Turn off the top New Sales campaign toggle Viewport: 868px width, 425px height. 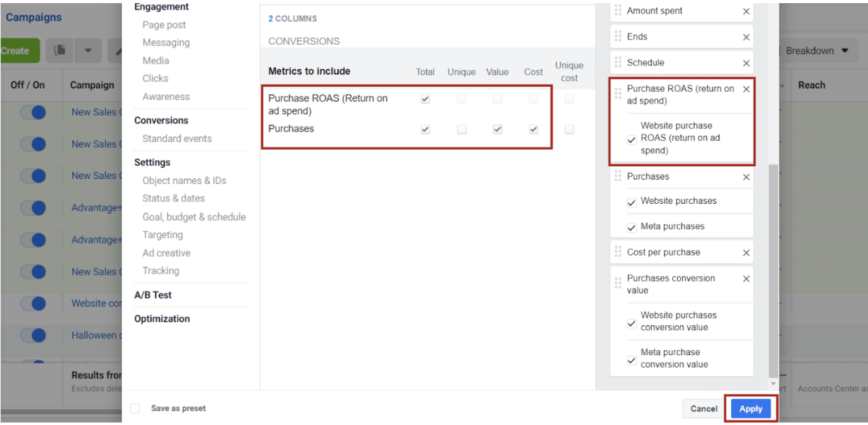pyautogui.click(x=33, y=112)
